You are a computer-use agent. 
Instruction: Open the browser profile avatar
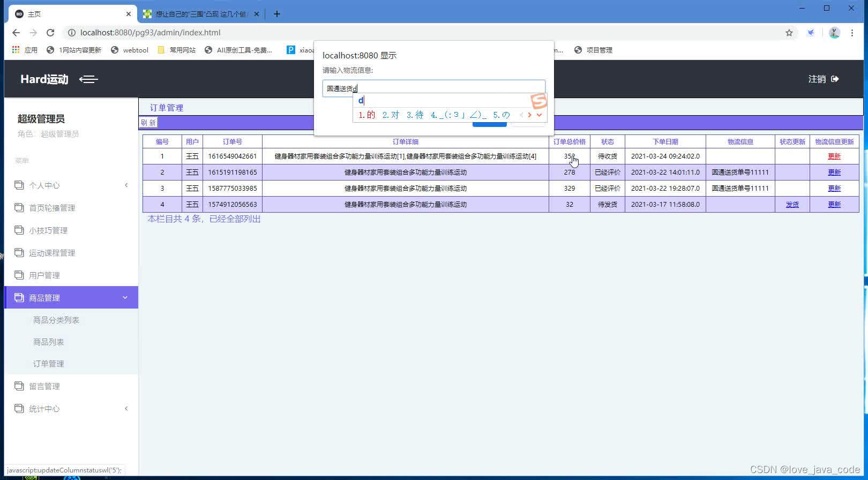pos(834,33)
